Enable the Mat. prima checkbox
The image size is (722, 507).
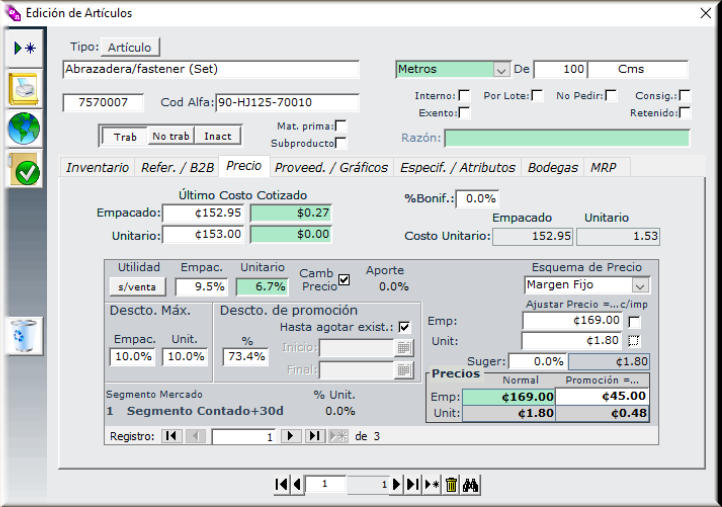coord(340,125)
